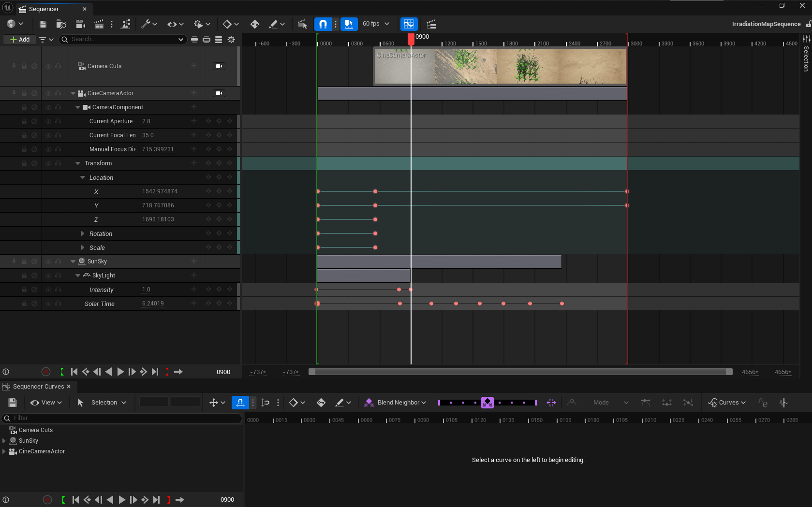Open the 60 fps frame rate dropdown
The width and height of the screenshot is (812, 507).
pyautogui.click(x=376, y=24)
